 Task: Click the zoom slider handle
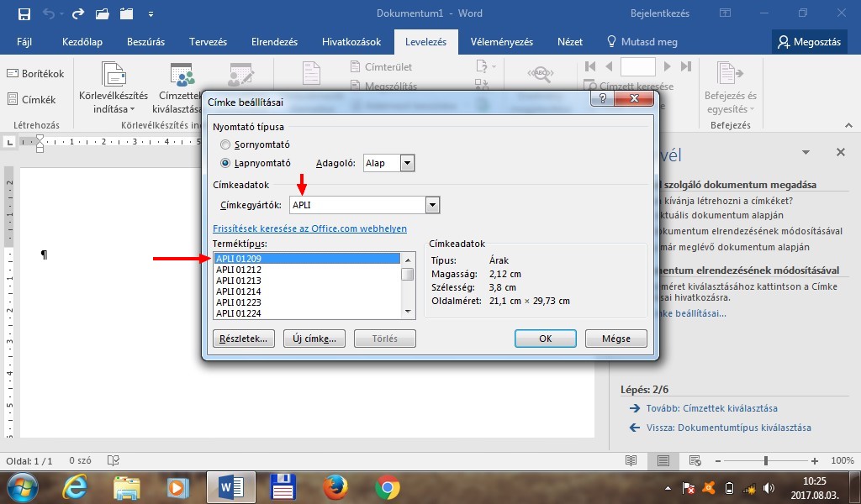click(766, 460)
